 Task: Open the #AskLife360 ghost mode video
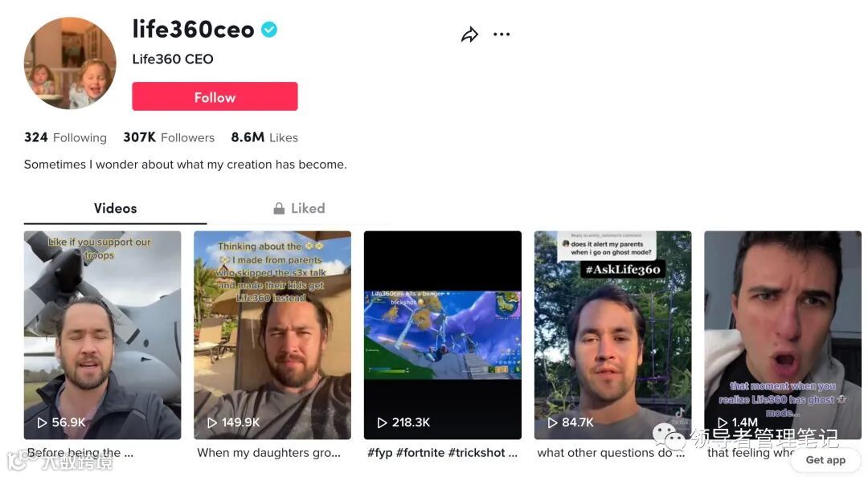point(612,335)
